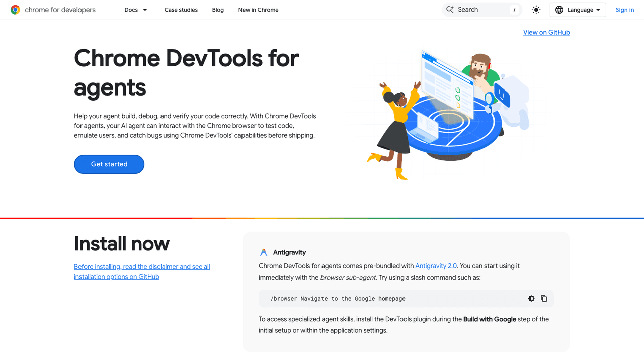Toggle code block dark theme icon
The height and width of the screenshot is (362, 644).
click(531, 299)
